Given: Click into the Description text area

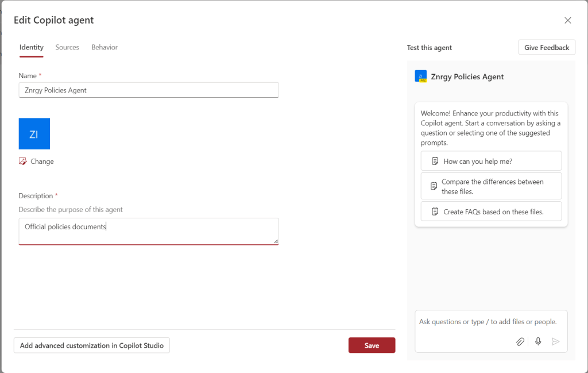Looking at the screenshot, I should pos(149,231).
